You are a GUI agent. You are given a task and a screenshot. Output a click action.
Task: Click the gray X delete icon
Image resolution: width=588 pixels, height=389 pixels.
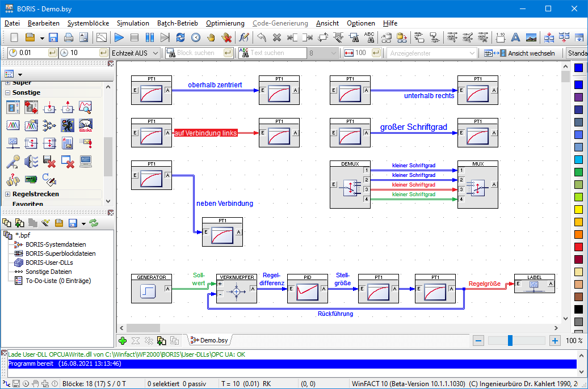coord(277,37)
